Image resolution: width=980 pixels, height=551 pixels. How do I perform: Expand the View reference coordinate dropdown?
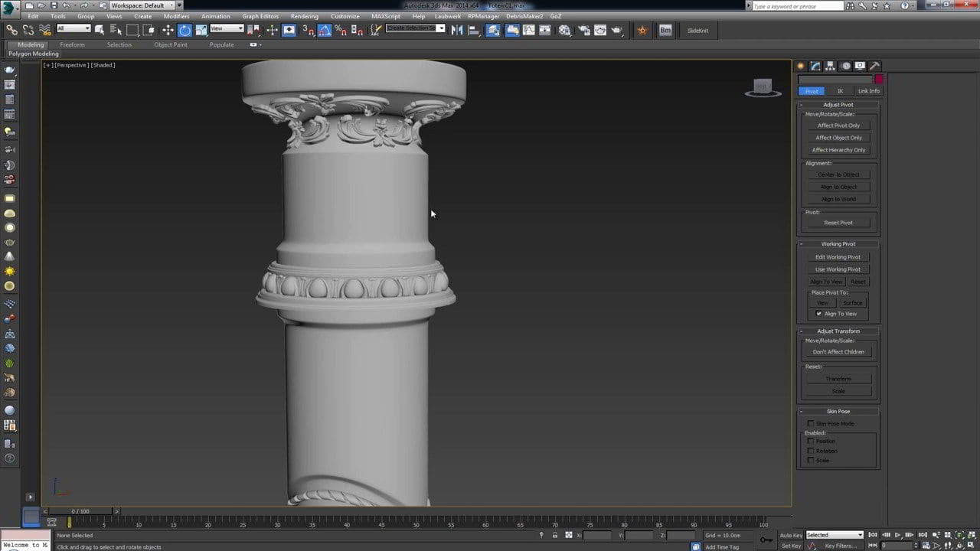227,29
